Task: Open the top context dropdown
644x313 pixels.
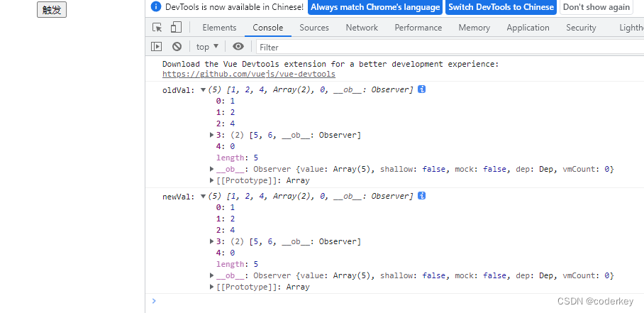Action: click(207, 47)
